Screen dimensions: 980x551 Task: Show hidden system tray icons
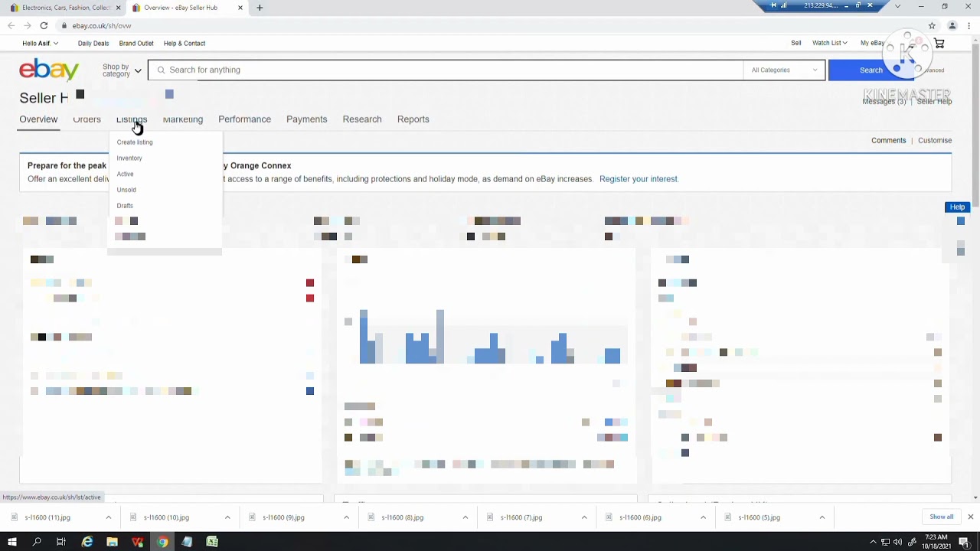[873, 542]
